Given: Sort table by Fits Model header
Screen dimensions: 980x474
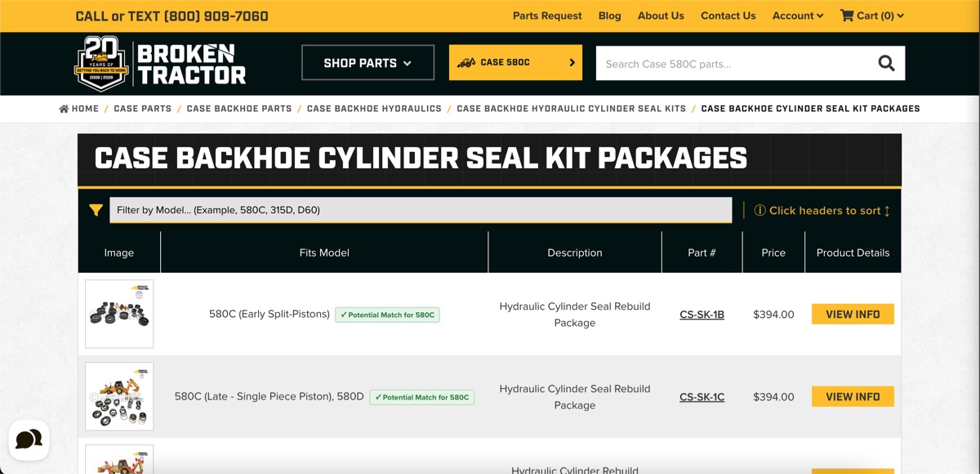Looking at the screenshot, I should tap(324, 253).
